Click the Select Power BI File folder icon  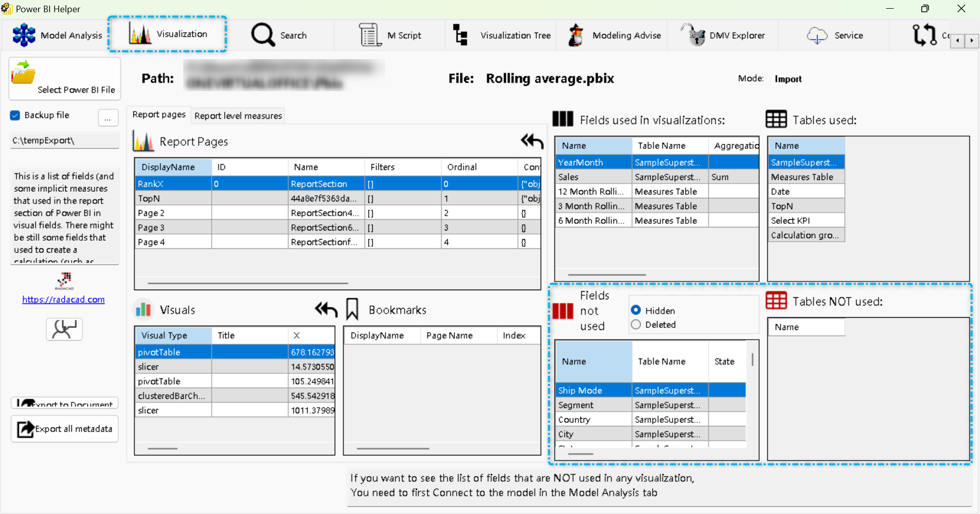tap(23, 72)
